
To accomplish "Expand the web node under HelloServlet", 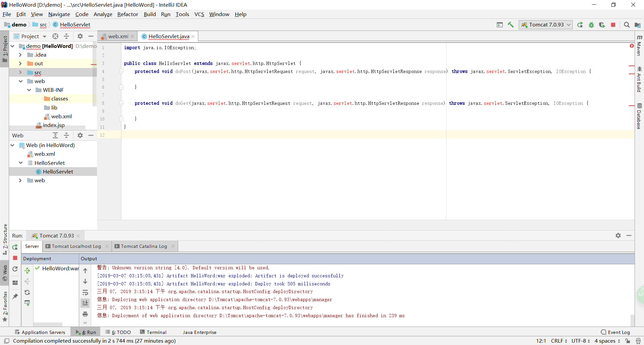I will pyautogui.click(x=20, y=181).
